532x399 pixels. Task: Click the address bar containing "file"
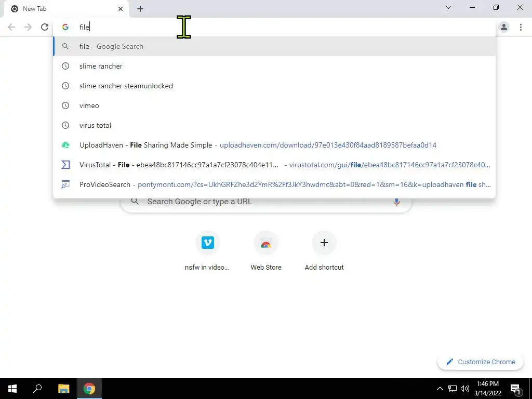[274, 27]
